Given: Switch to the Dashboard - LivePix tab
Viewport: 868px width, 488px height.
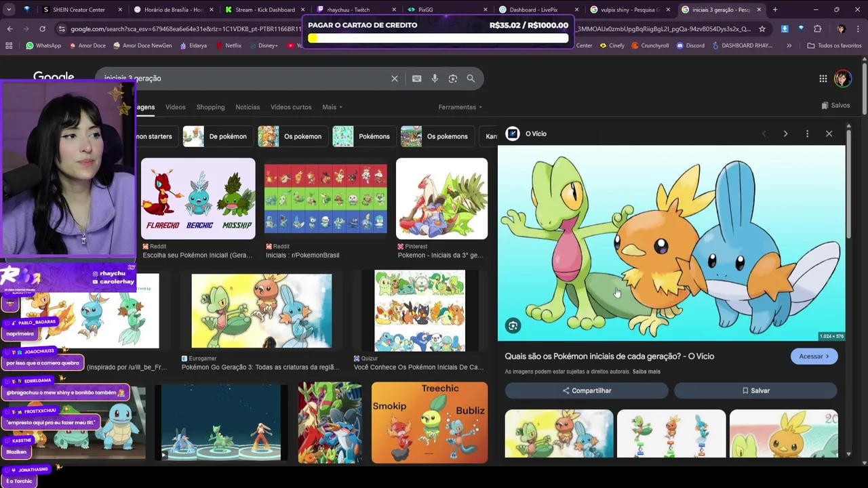Looking at the screenshot, I should tap(539, 10).
